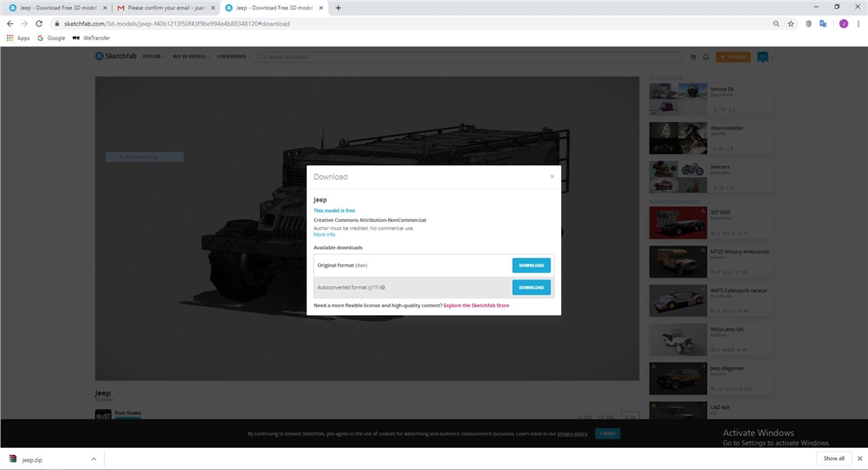Bookmark this page with the star icon
The image size is (868, 470).
791,24
